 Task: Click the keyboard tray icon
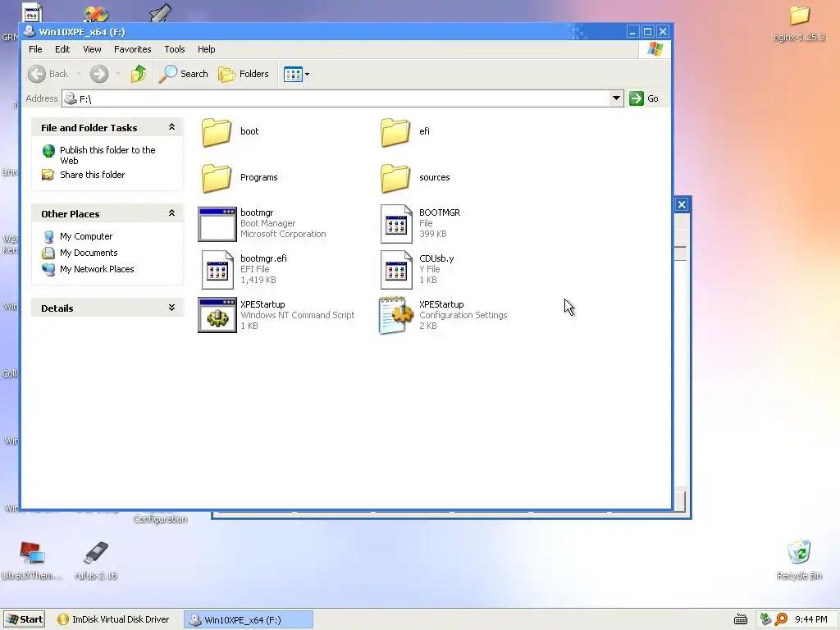pos(741,619)
